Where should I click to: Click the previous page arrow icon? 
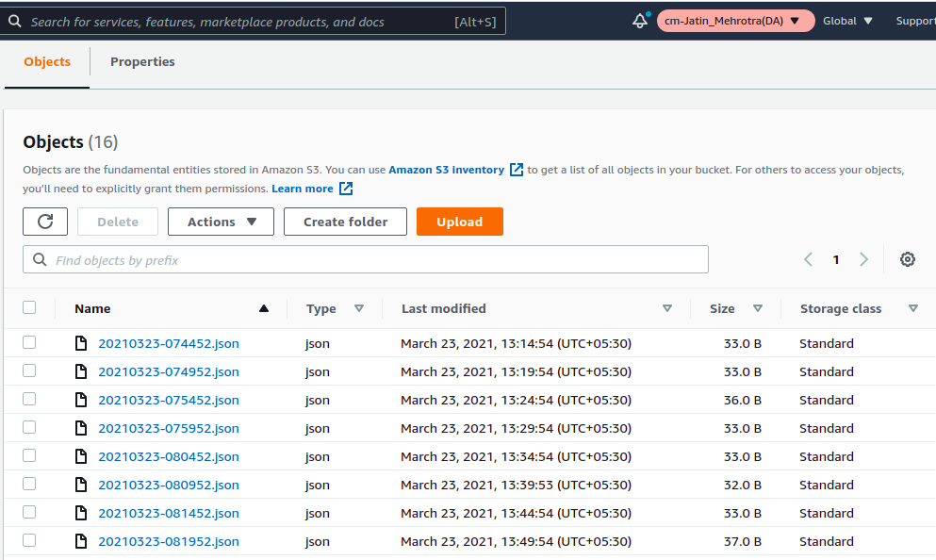click(808, 259)
